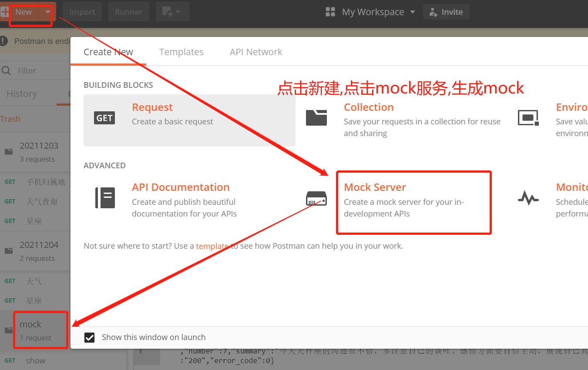Click the Request description text
Image resolution: width=588 pixels, height=370 pixels.
(x=172, y=122)
